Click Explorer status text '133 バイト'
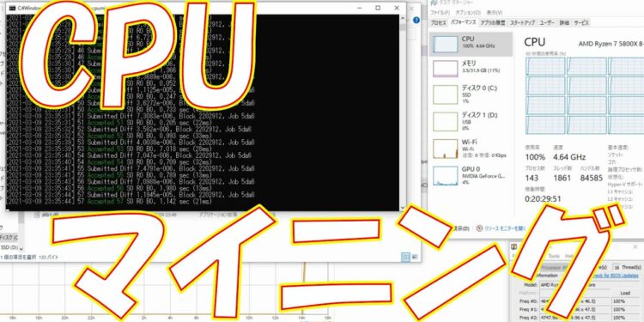The image size is (644, 322). [x=48, y=257]
